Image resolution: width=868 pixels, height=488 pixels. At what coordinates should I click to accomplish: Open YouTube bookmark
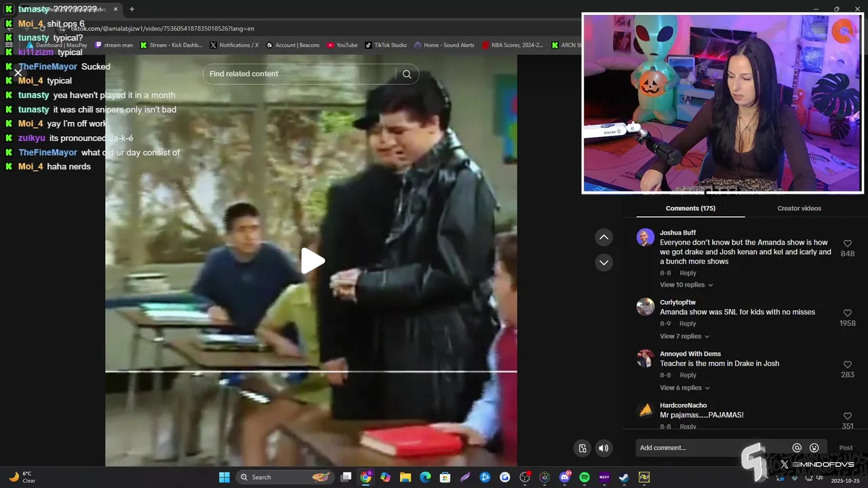[x=342, y=45]
